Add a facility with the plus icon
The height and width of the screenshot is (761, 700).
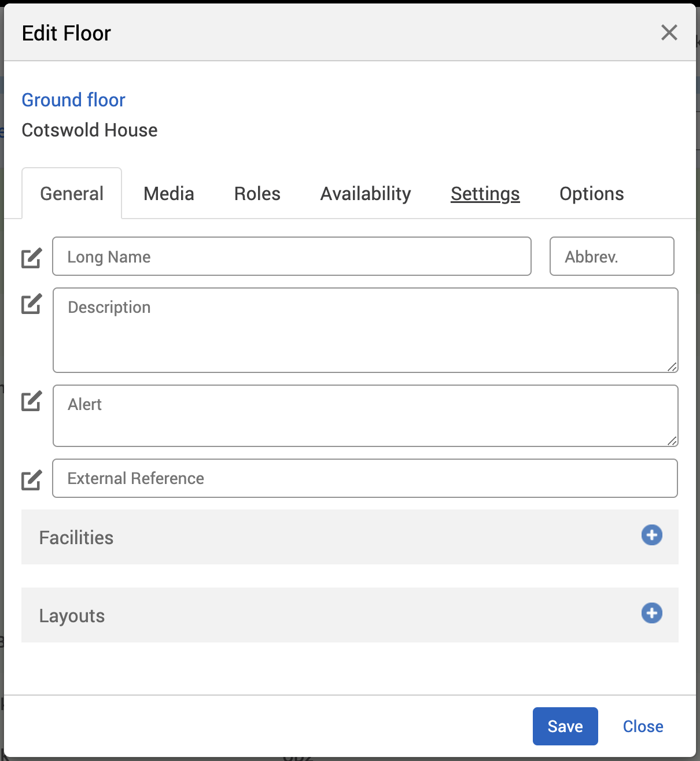[x=651, y=535]
